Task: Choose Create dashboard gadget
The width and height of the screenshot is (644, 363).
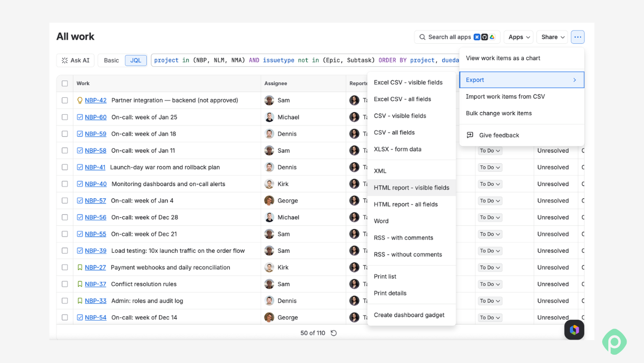Action: 412,315
